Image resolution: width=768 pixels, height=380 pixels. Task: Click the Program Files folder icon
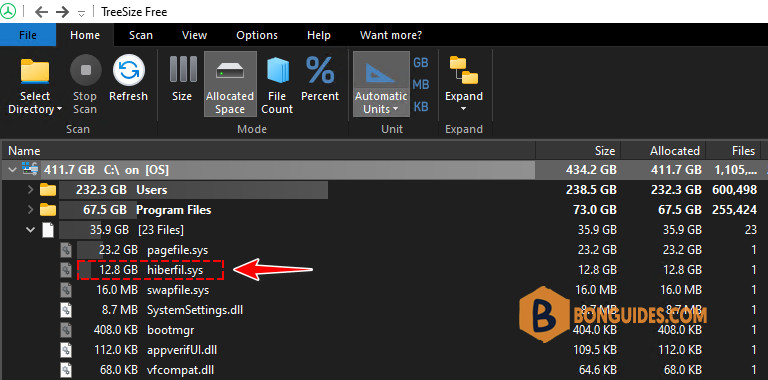click(x=48, y=210)
